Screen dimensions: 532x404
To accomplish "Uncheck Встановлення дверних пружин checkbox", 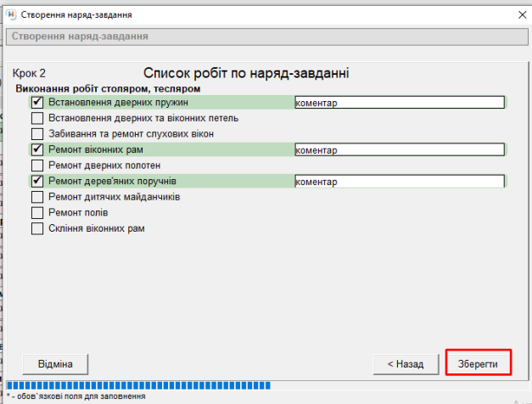I will [x=37, y=103].
